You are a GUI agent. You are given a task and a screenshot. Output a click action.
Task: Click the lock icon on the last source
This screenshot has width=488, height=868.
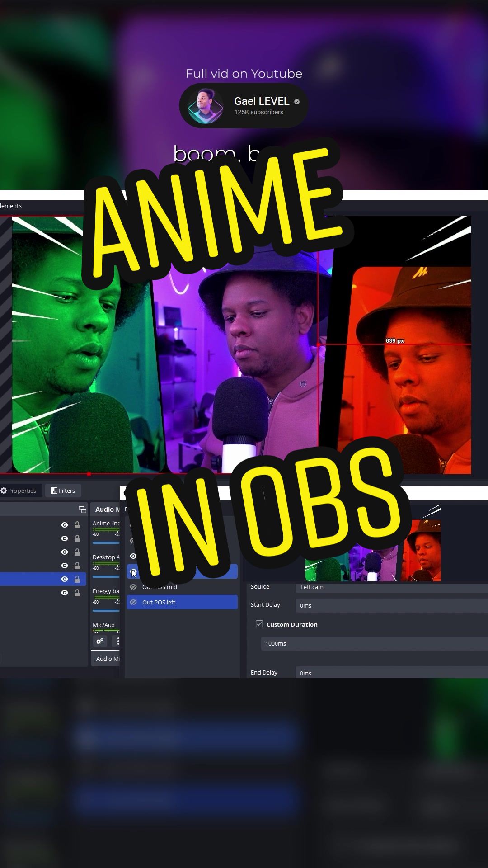pos(77,593)
